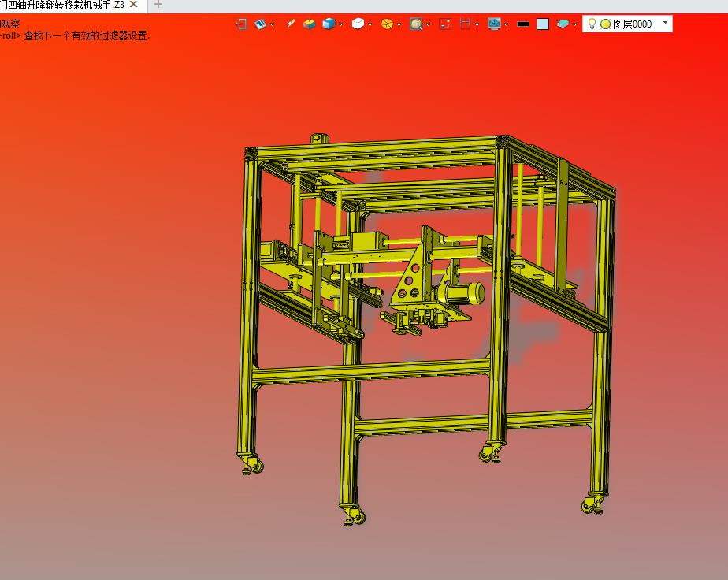Click the pencil-shaped tool icon
The width and height of the screenshot is (728, 580).
pos(290,24)
